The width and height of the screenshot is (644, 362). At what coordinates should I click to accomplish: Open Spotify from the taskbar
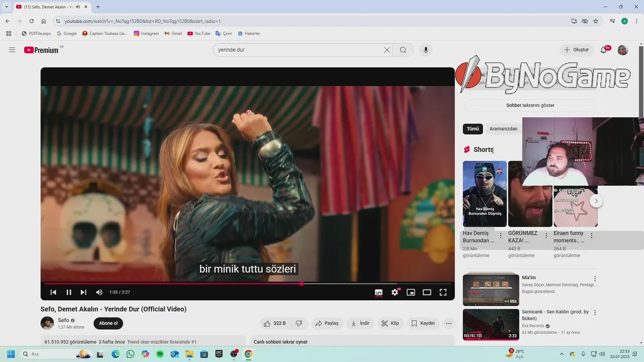point(160,354)
